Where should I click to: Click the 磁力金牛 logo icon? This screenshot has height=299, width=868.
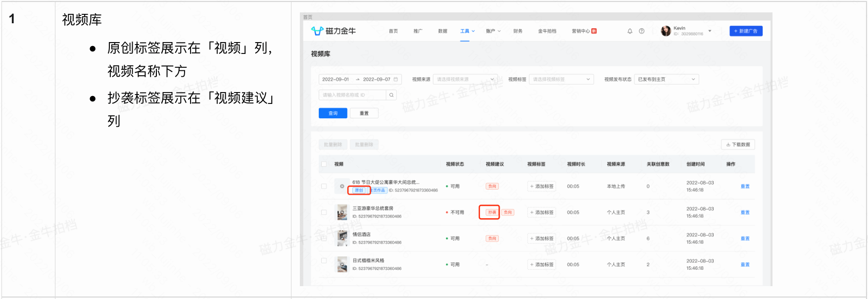[317, 31]
